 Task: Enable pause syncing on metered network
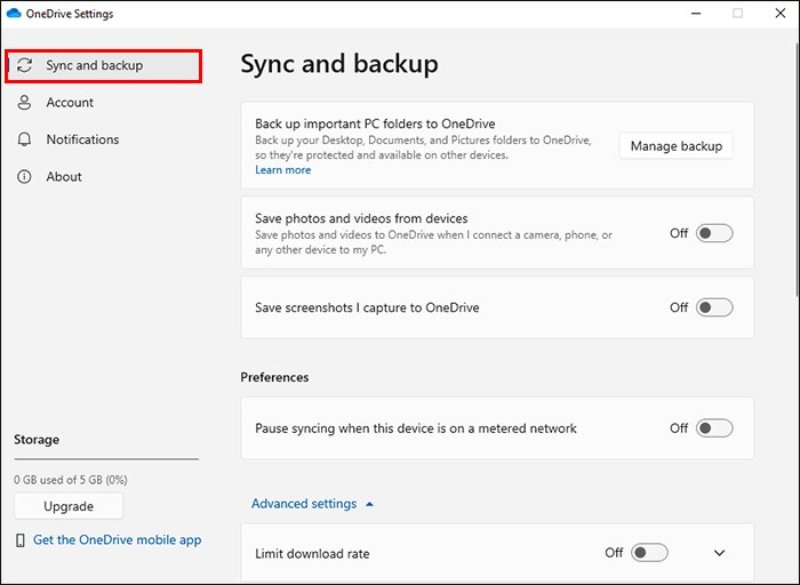pyautogui.click(x=713, y=428)
